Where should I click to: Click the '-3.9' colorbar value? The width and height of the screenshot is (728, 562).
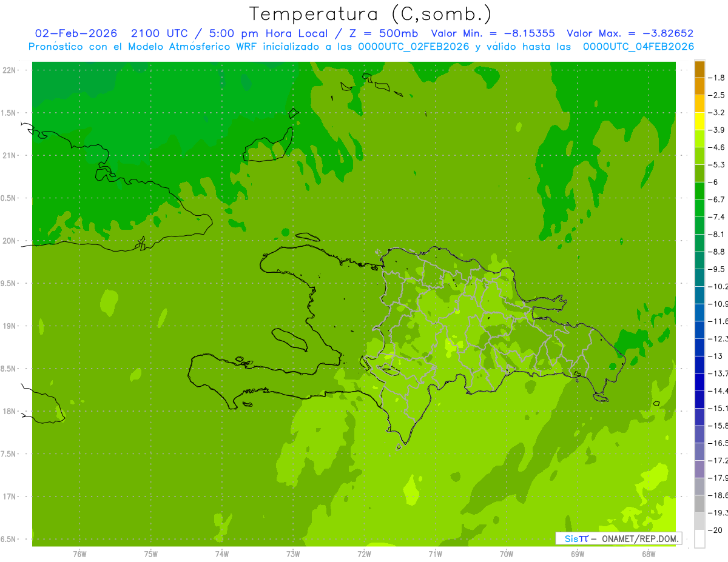coord(717,130)
